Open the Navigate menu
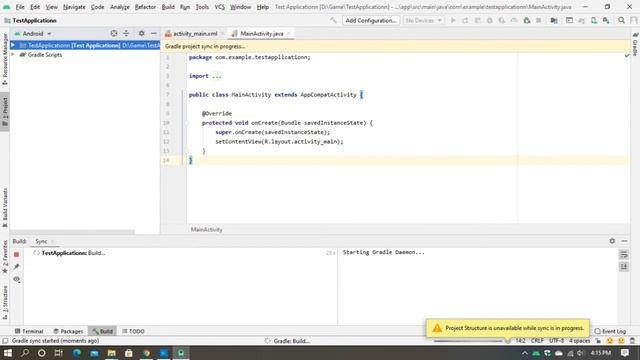Viewport: 640px width, 360px height. pos(74,7)
